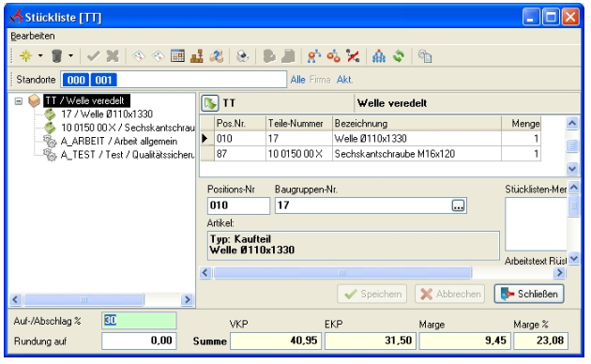Click the yellow star New icon
Image resolution: width=591 pixels, height=364 pixels.
coord(26,56)
